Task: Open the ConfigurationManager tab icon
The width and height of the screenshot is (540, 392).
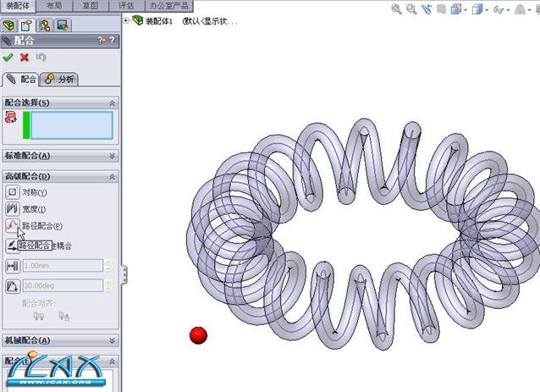Action: point(44,25)
